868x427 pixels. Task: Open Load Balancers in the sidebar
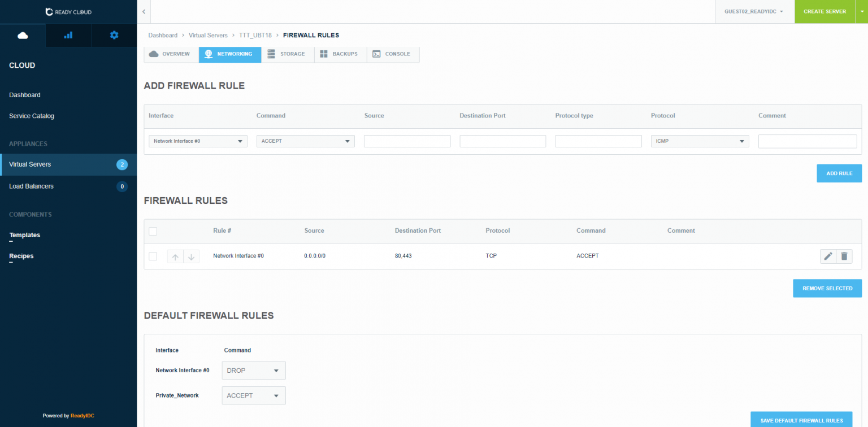point(68,186)
